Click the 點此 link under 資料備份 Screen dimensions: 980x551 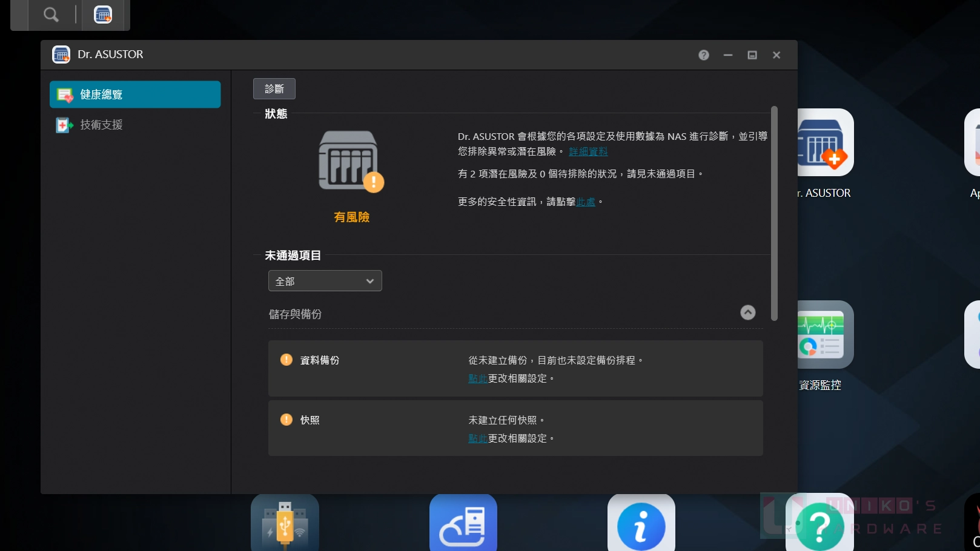click(x=478, y=378)
